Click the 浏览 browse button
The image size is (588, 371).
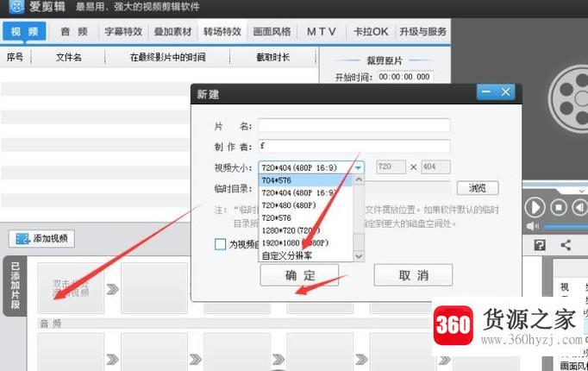478,188
